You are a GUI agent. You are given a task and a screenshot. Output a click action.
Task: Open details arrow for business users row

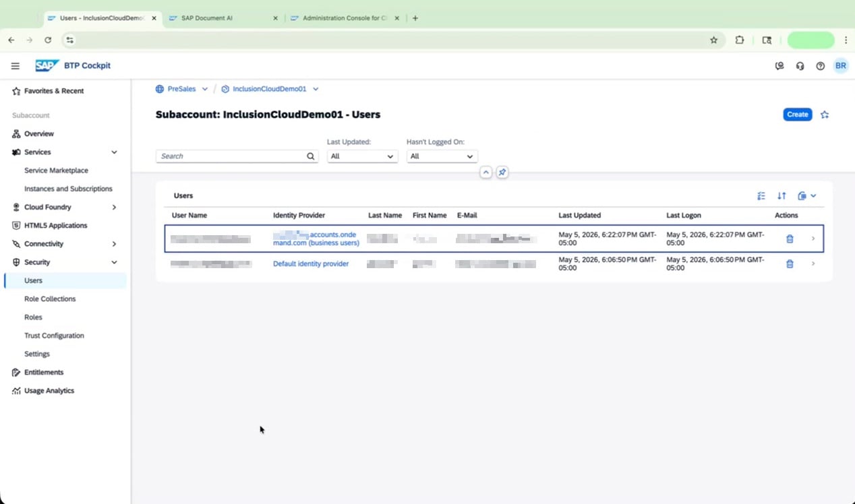click(813, 239)
